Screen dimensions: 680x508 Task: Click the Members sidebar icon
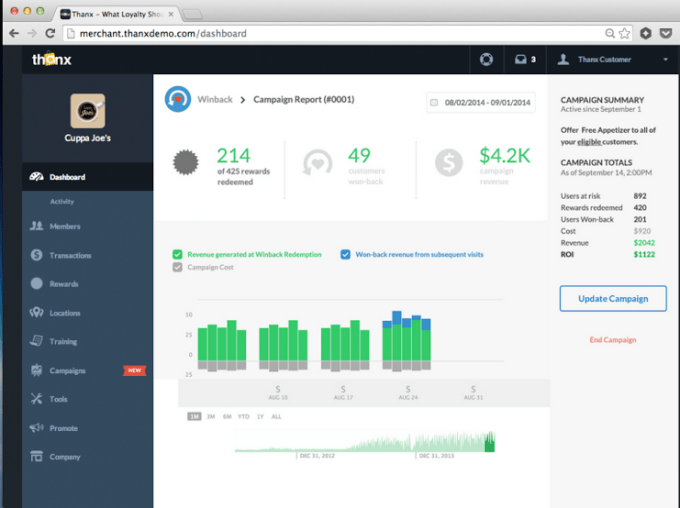(x=36, y=227)
